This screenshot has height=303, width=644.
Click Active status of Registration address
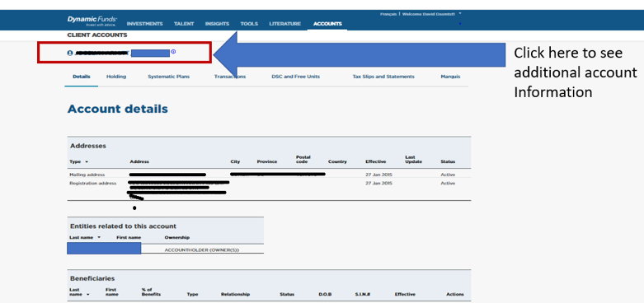coord(448,184)
